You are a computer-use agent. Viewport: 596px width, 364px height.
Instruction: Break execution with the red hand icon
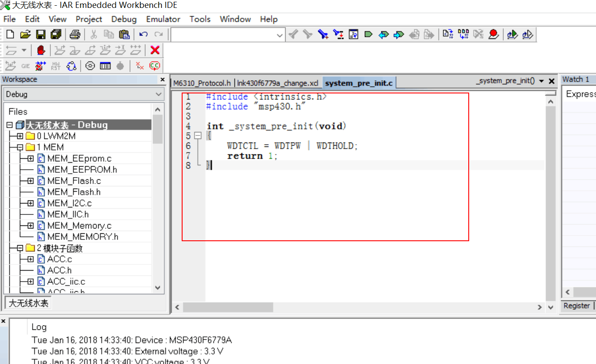pos(41,50)
